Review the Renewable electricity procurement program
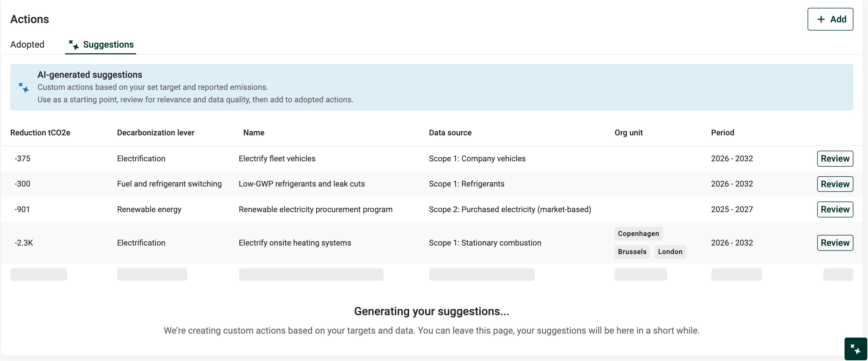This screenshot has height=361, width=868. point(835,210)
